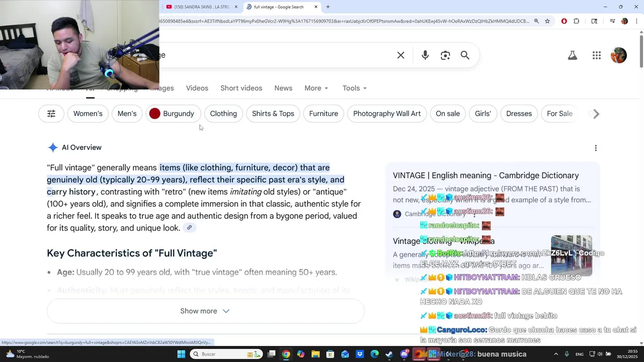Image resolution: width=644 pixels, height=362 pixels.
Task: Show hidden system tray icons chevron
Action: (x=556, y=354)
